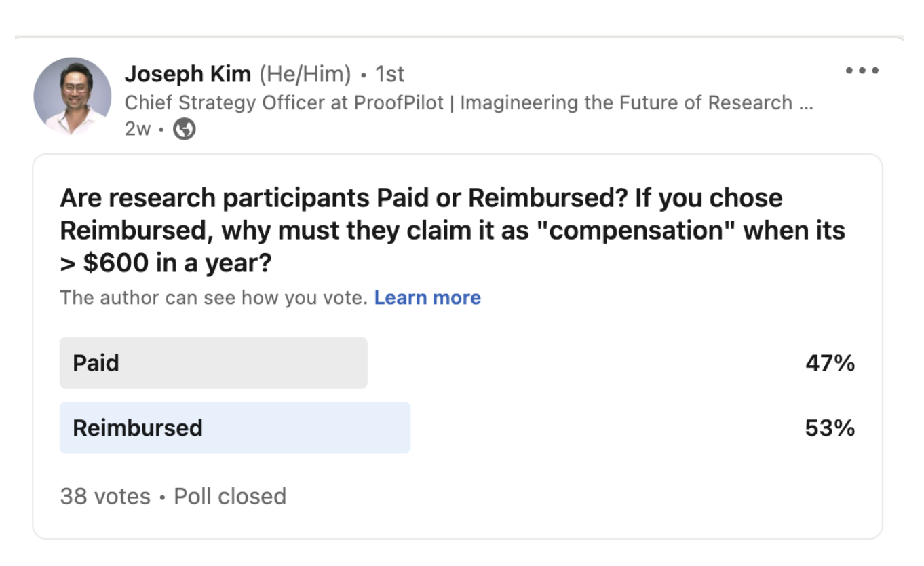Screen dimensions: 924x566
Task: Click the poll question heading text
Action: pyautogui.click(x=453, y=230)
